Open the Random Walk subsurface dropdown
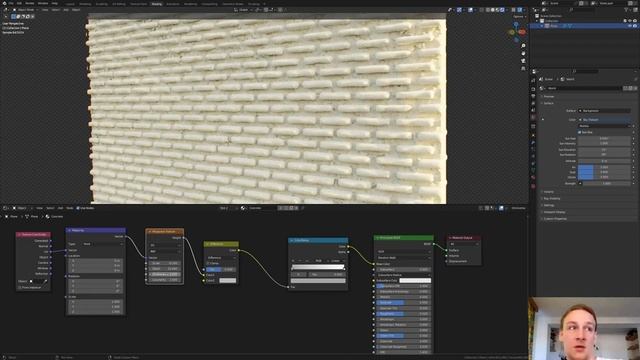Viewport: 640px width, 360px height. point(403,258)
